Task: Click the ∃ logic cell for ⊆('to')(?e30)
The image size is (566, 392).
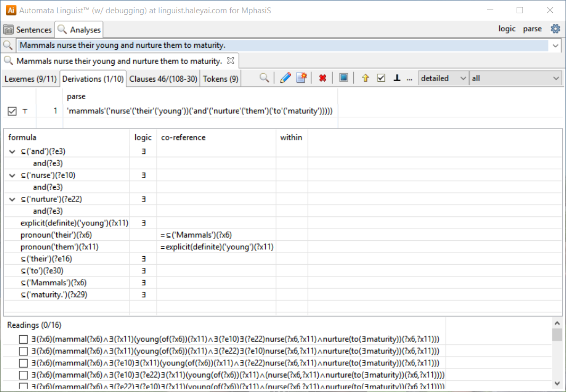Action: [x=143, y=271]
